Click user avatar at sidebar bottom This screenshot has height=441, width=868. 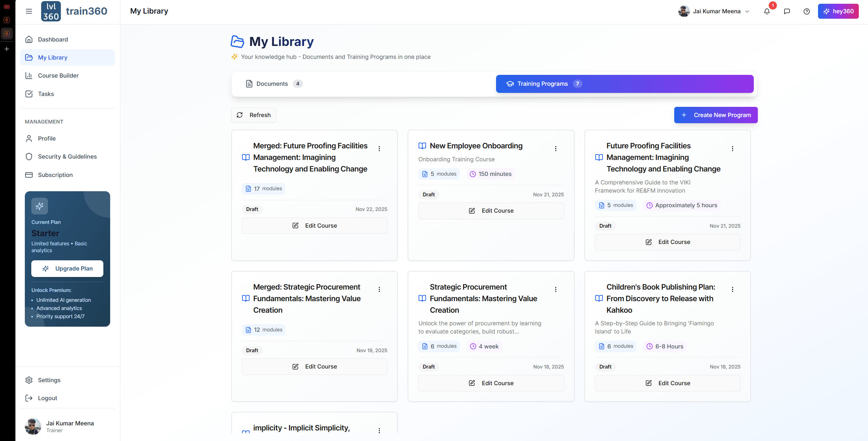pos(33,426)
